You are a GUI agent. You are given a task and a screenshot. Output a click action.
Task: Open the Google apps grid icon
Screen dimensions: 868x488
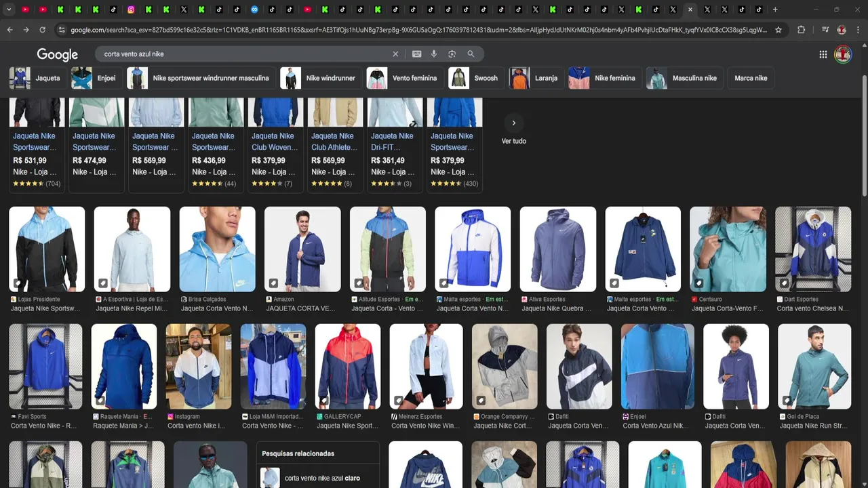click(x=823, y=54)
